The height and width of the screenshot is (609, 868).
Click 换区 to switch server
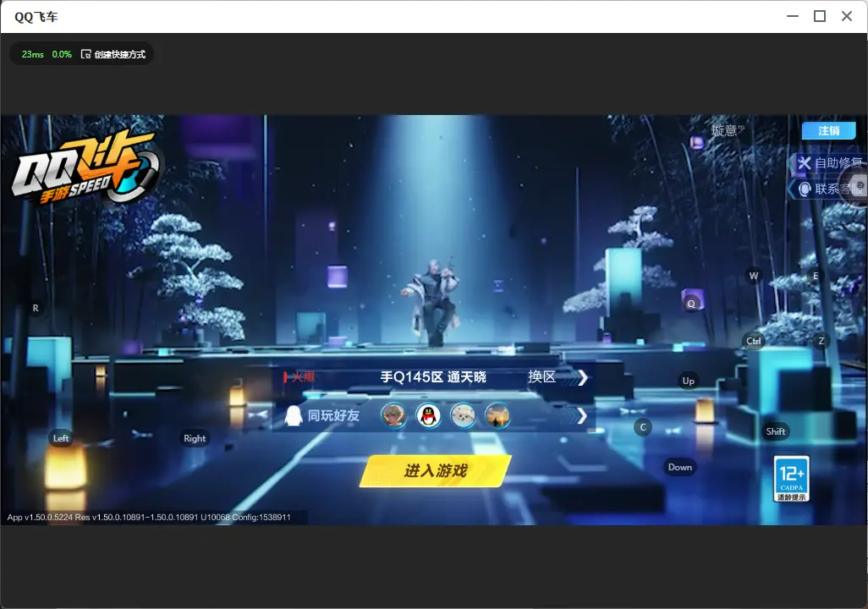point(541,377)
